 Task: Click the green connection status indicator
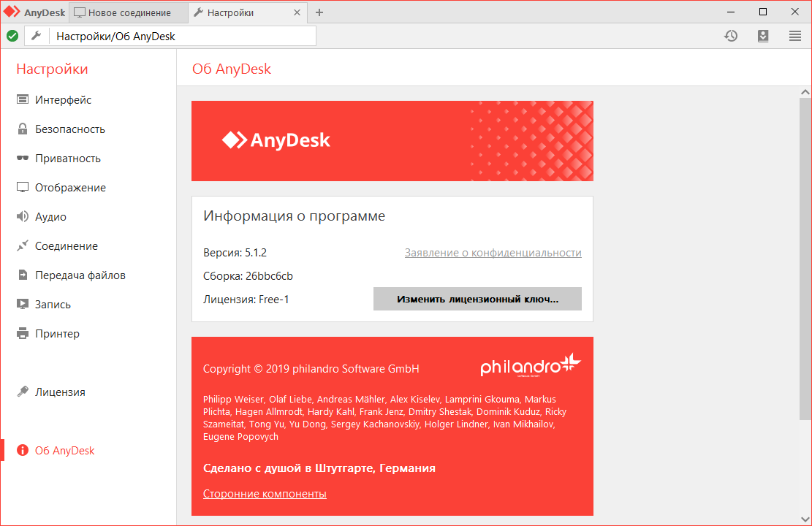(12, 35)
